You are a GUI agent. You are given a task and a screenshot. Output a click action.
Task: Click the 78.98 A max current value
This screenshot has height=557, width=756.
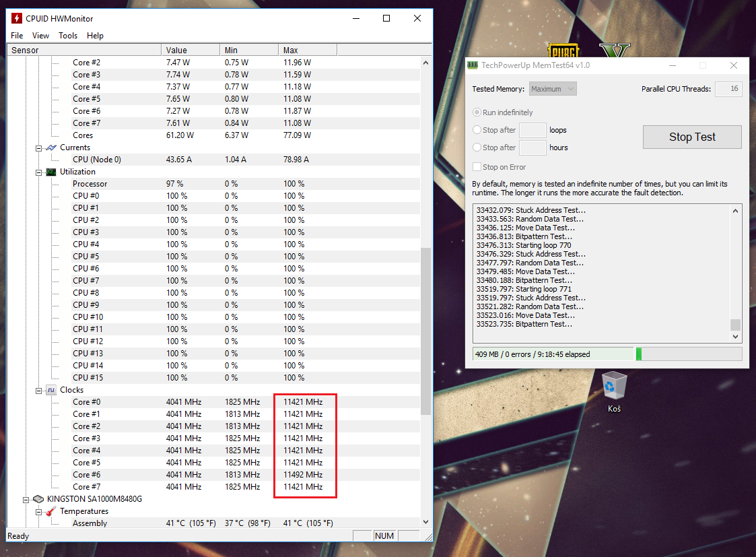[x=296, y=160]
